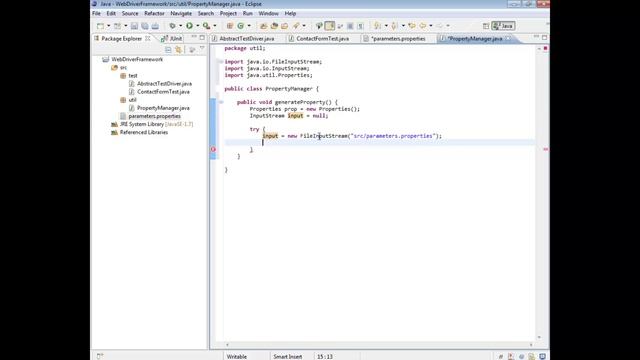
Task: Open the New Java Class dropdown arrow
Action: (x=249, y=26)
